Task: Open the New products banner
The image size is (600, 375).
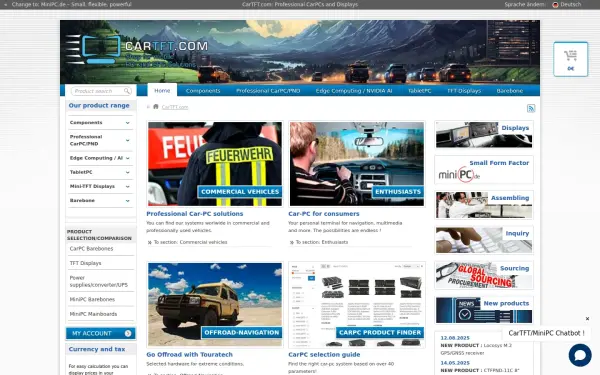Action: pos(484,310)
